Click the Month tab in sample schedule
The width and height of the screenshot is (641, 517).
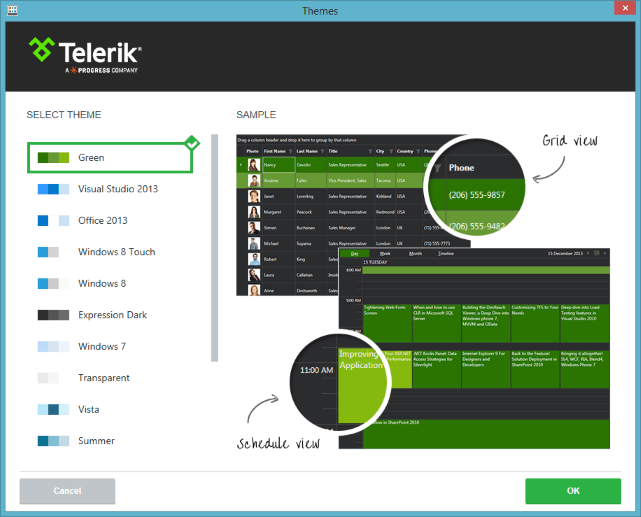tap(415, 253)
